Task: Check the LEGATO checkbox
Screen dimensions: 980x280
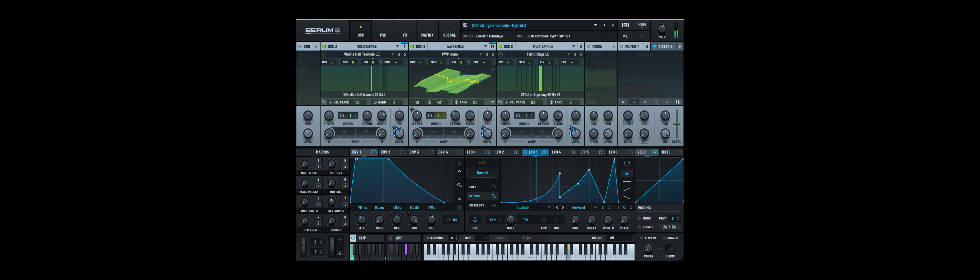Action: coord(639,227)
